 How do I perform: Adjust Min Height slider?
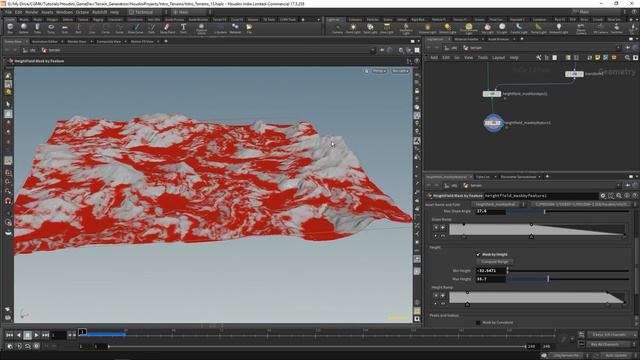point(567,271)
